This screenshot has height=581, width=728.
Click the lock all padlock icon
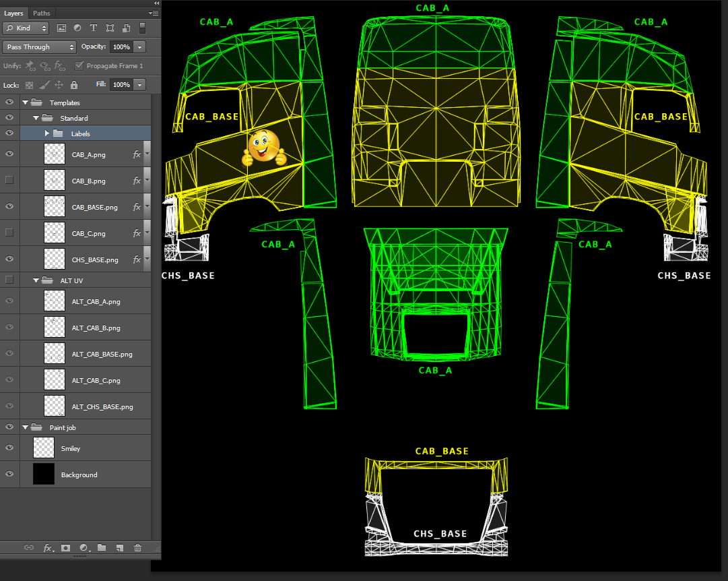74,85
